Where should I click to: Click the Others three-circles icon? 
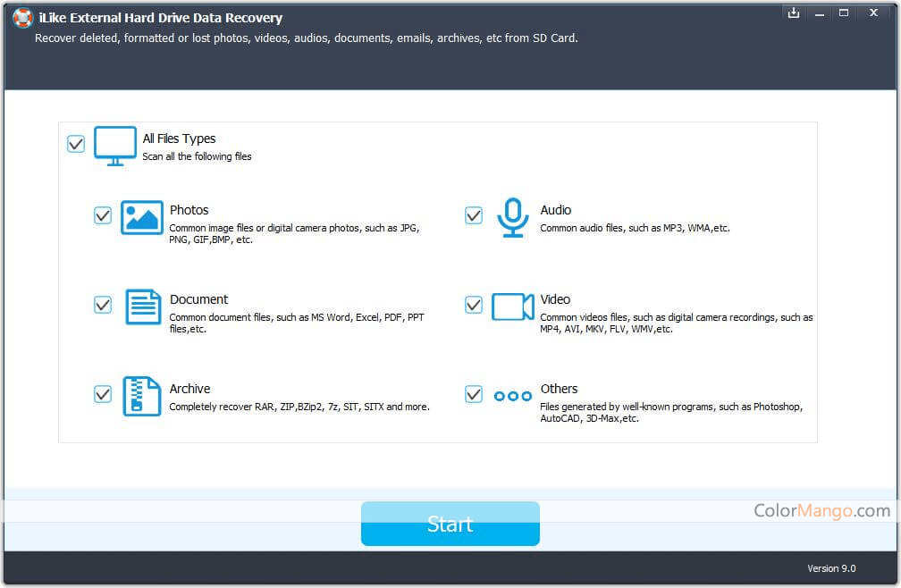pyautogui.click(x=512, y=396)
